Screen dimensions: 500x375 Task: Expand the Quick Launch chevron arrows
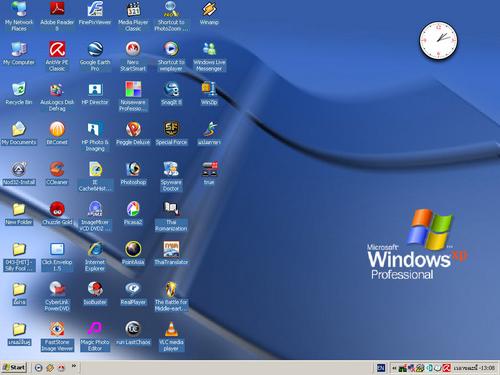tap(74, 366)
